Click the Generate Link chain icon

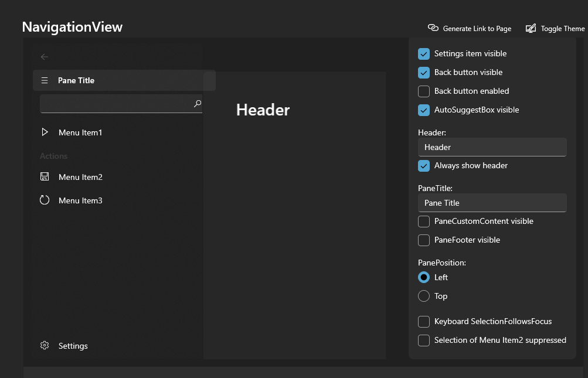point(433,28)
